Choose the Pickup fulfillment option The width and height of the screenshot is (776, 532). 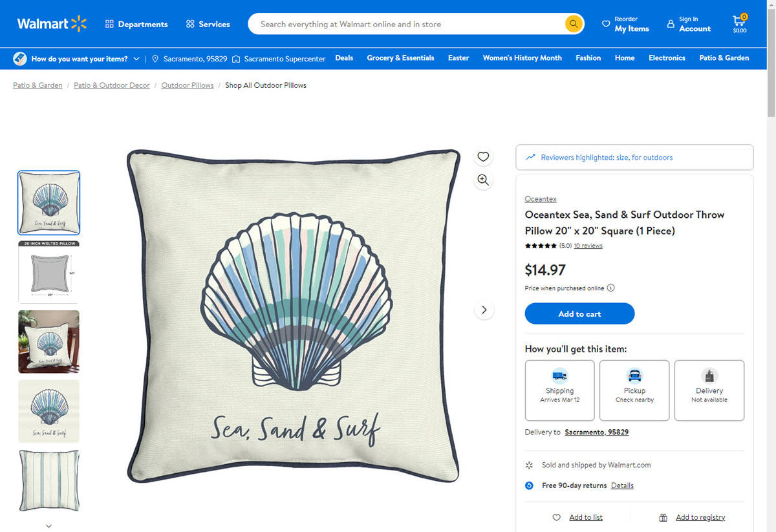coord(634,390)
